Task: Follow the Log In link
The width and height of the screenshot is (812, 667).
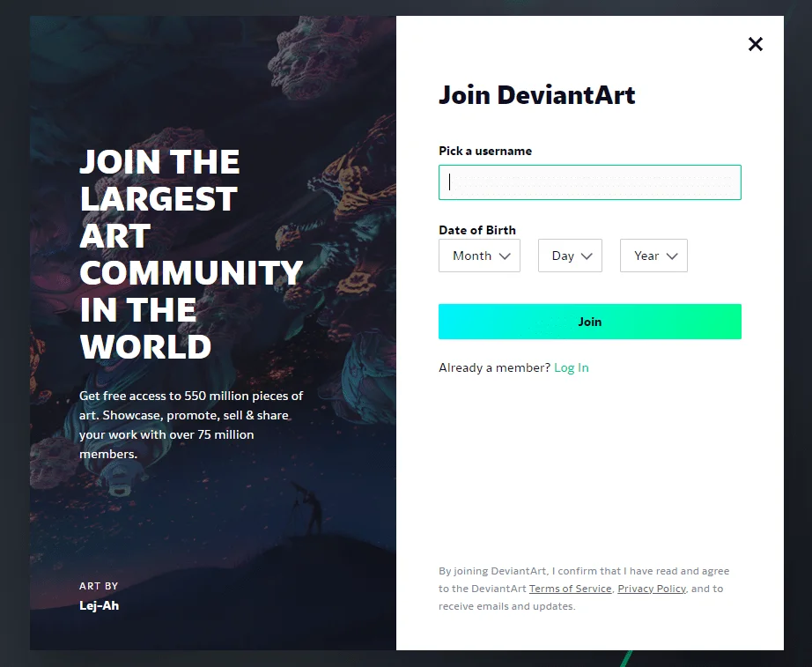Action: point(572,368)
